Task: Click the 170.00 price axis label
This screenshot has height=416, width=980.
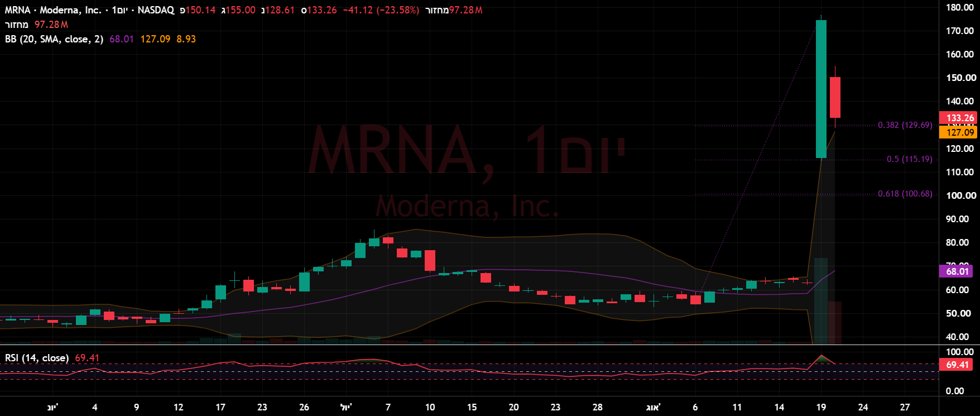Action: coord(960,31)
